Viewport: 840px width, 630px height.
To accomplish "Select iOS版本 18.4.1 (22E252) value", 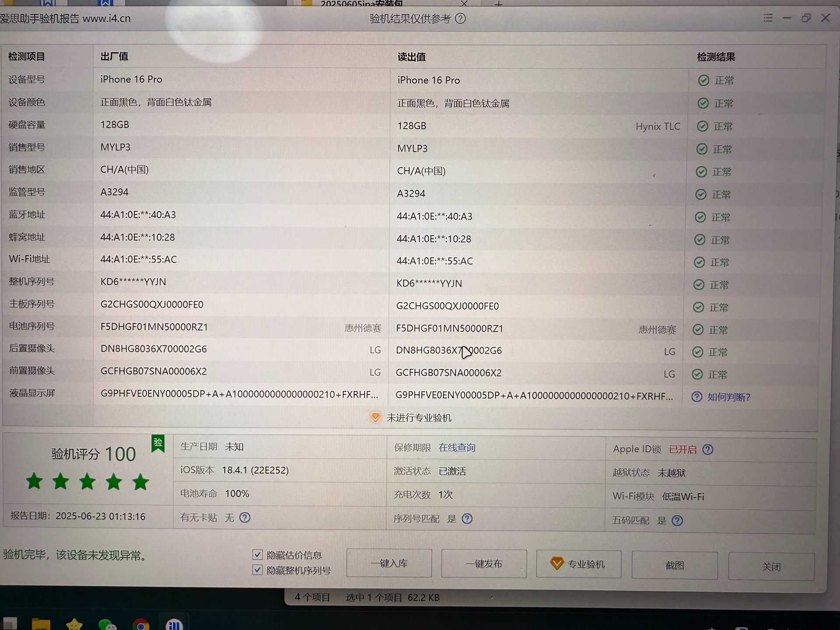I will pyautogui.click(x=255, y=470).
